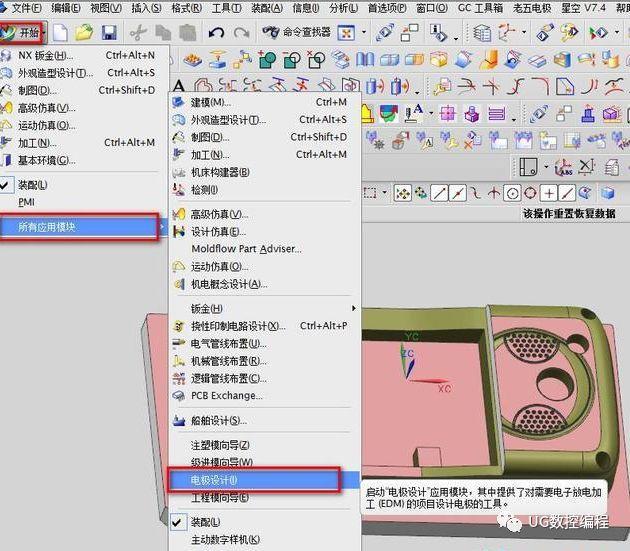The image size is (630, 551).
Task: Open the 编辑(E) menu
Action: 65,8
